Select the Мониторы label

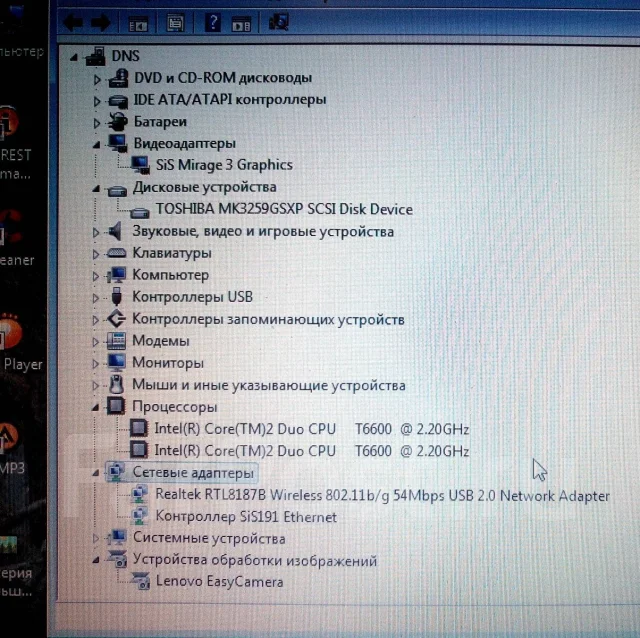click(168, 363)
